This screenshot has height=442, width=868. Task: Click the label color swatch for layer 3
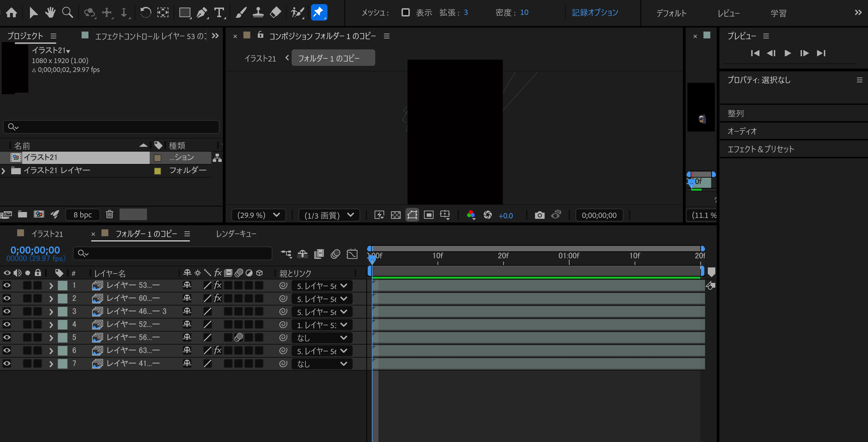[x=63, y=311]
